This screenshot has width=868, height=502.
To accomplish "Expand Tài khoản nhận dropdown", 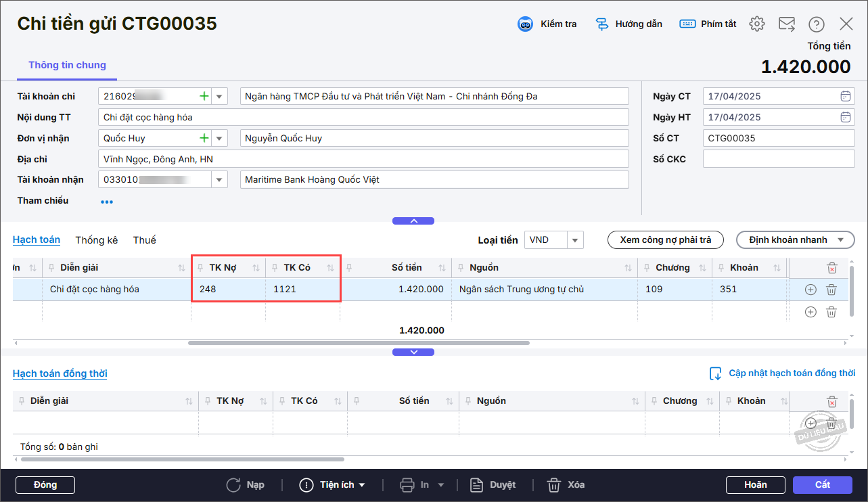I will (219, 180).
